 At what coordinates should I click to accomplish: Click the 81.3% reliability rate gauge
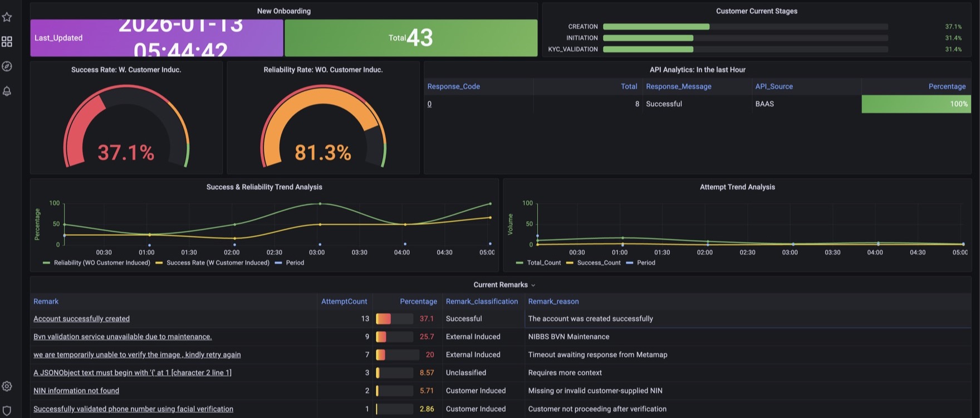point(323,126)
